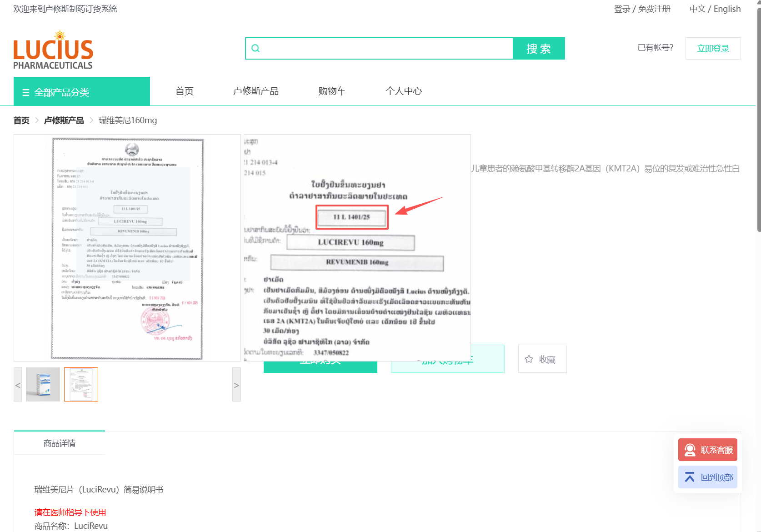
Task: Click the magnifier icon in search box
Action: [255, 48]
